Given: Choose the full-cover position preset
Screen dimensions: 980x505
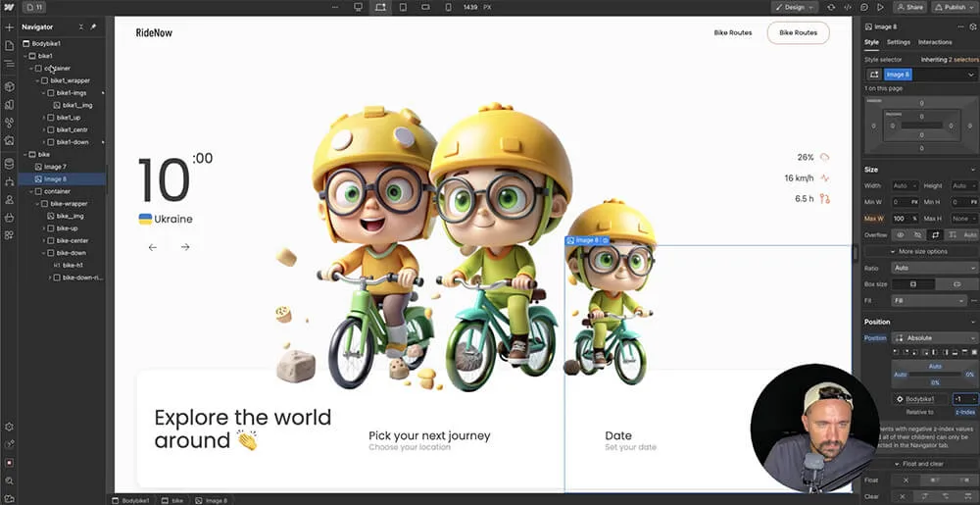Looking at the screenshot, I should pos(973,352).
